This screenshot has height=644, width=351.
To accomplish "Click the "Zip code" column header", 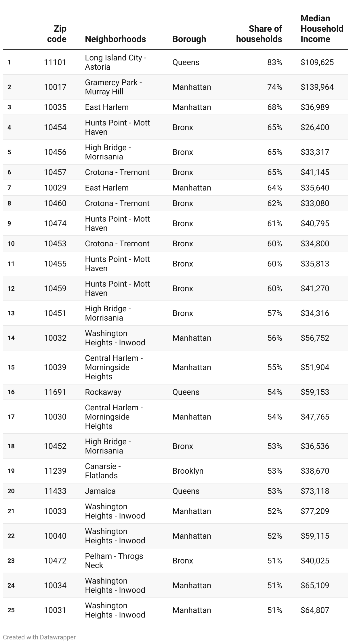I will pyautogui.click(x=57, y=34).
